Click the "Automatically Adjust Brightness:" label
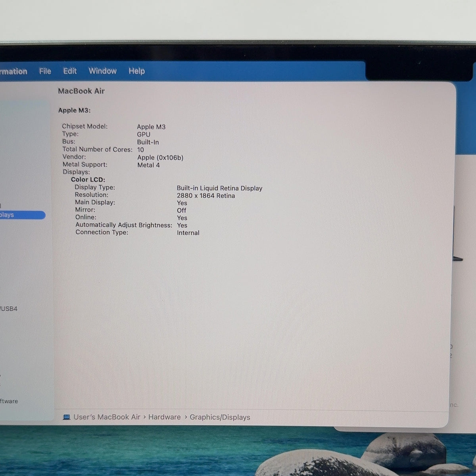 (124, 225)
